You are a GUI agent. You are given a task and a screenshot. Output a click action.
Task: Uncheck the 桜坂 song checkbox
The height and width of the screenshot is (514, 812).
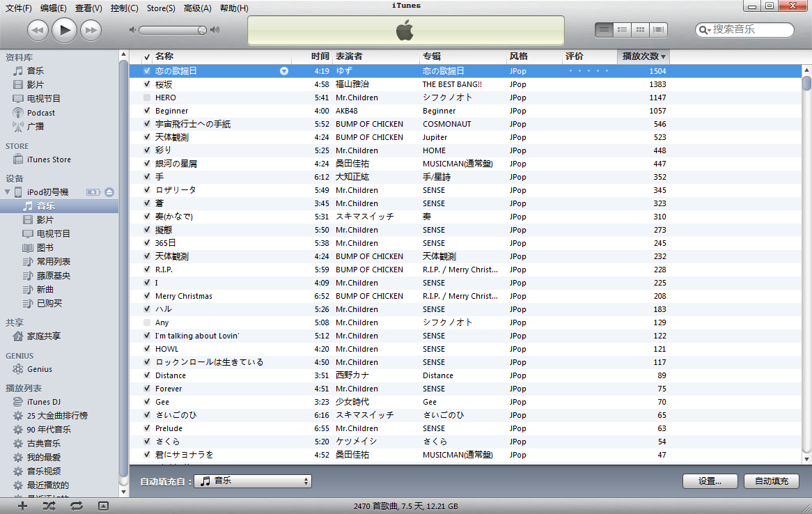pos(147,84)
